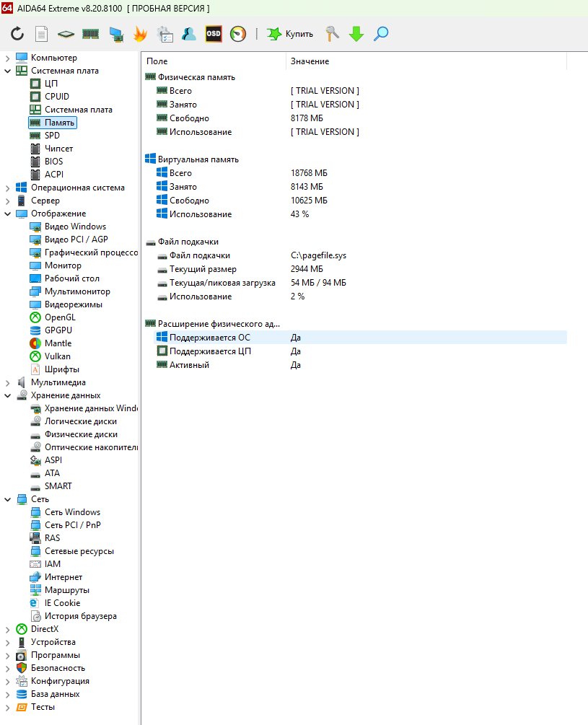Collapse the Системная плата tree node

tap(7, 71)
